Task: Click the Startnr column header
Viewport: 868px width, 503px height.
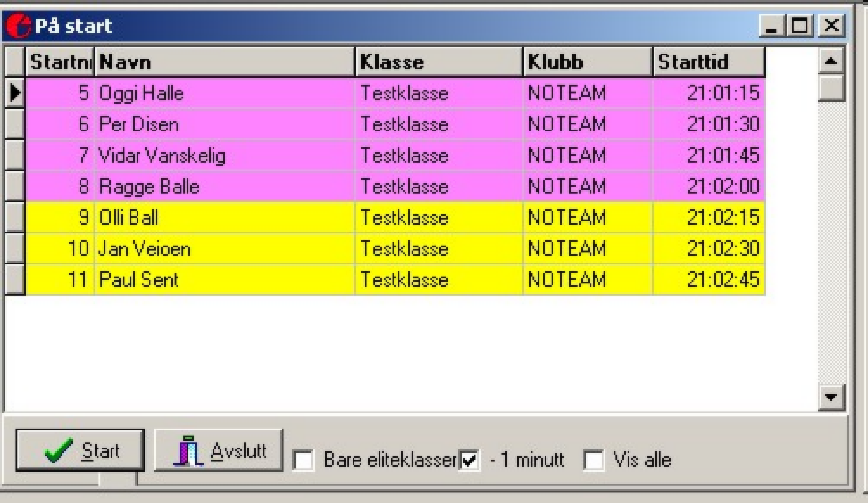Action: pos(60,62)
